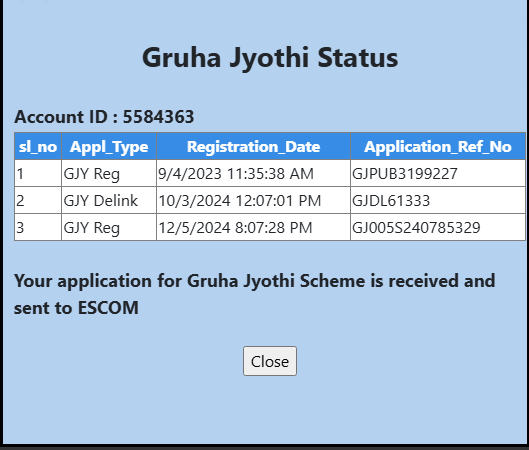Image resolution: width=529 pixels, height=450 pixels.
Task: Select date 10/3/2024 12:07:01 PM cell
Action: (253, 200)
